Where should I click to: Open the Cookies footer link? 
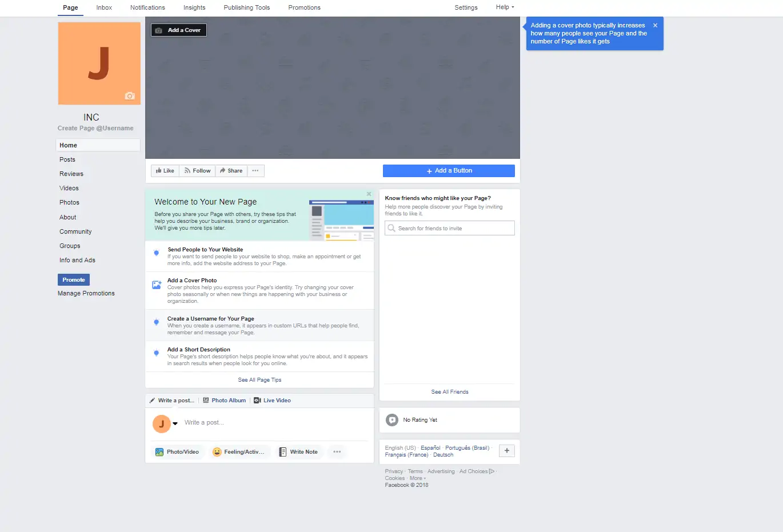click(395, 478)
